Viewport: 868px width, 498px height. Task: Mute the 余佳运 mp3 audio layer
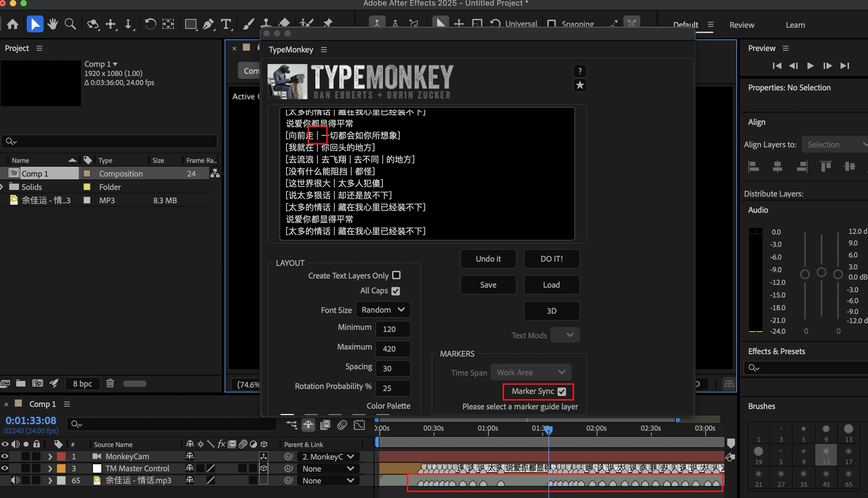(x=15, y=480)
